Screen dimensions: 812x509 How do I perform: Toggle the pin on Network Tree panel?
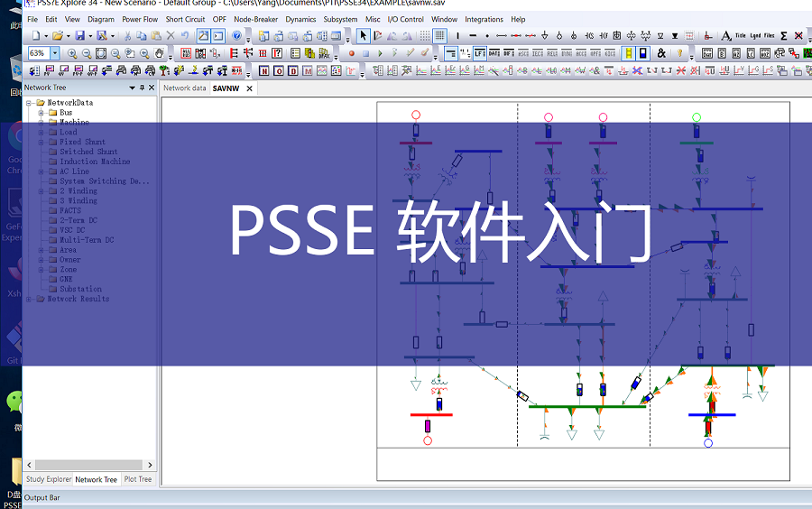coord(142,88)
